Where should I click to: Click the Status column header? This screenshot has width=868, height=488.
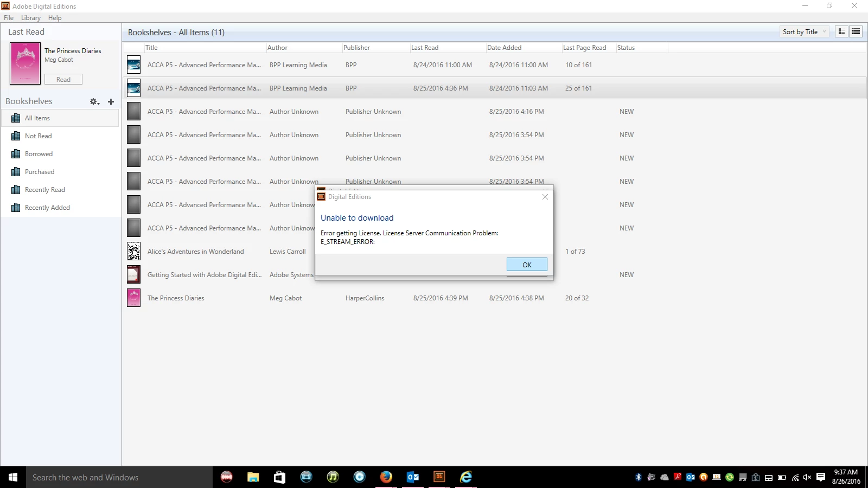tap(642, 48)
